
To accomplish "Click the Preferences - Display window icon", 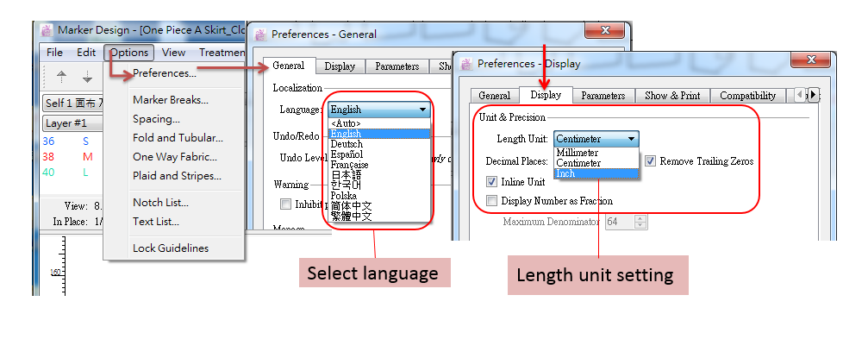I will [x=466, y=63].
